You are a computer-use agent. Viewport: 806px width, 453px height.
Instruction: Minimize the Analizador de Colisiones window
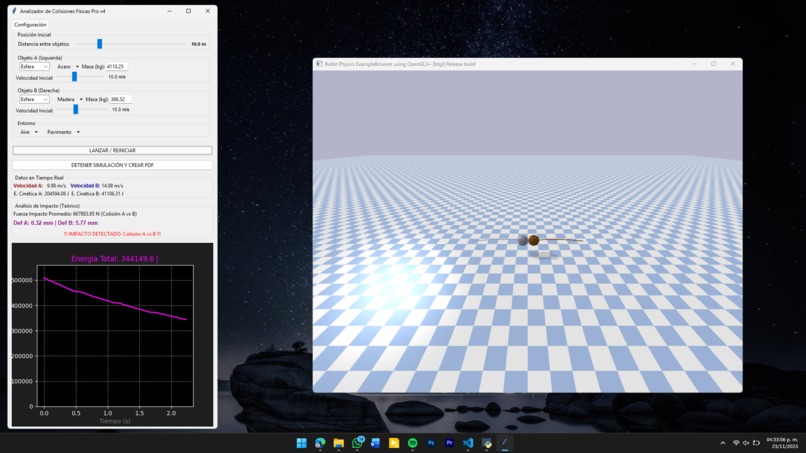[170, 11]
